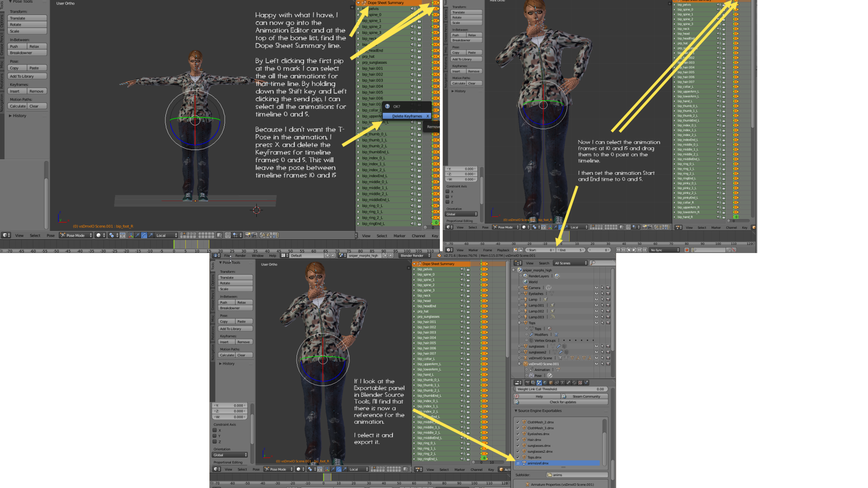The image size is (868, 488).
Task: Click the timeline record auto-keyframe icon
Action: coord(686,250)
